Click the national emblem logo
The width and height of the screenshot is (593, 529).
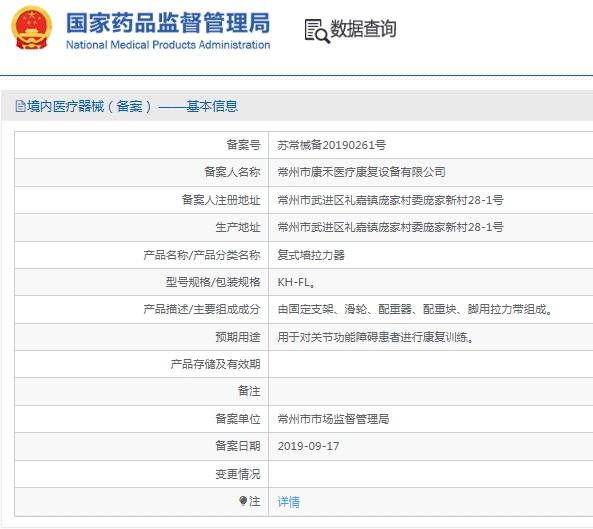[x=31, y=28]
